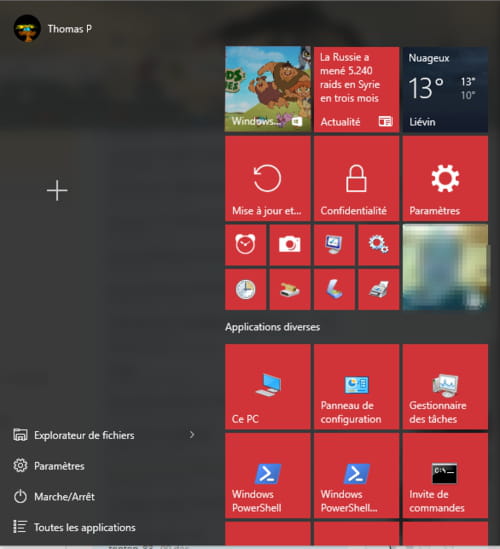Open the Paramètres gear tile
Viewport: 500px width, 549px height.
(445, 179)
